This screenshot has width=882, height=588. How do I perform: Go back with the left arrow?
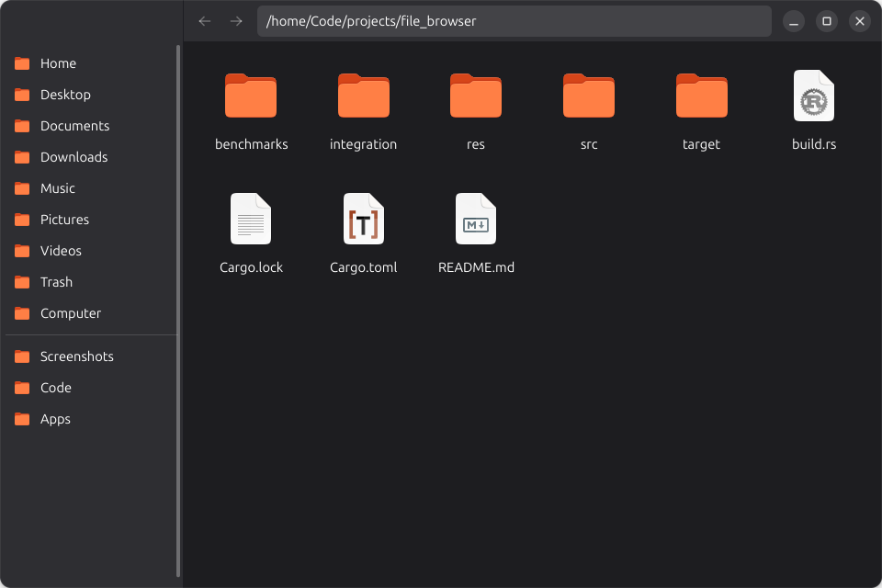click(x=205, y=21)
